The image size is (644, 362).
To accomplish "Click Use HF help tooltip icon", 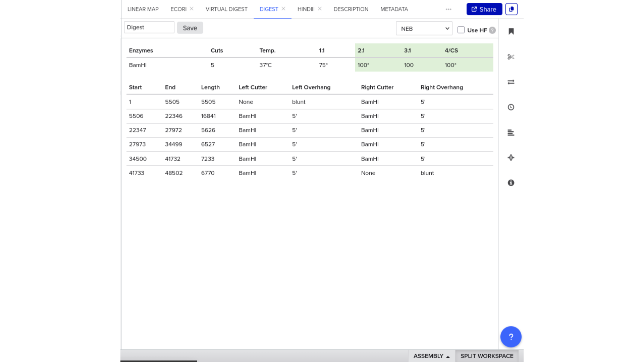I will tap(492, 30).
